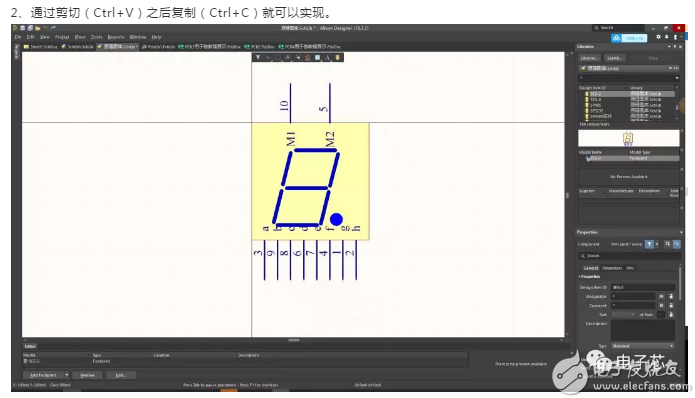
Task: Click the Add Footprint button
Action: point(43,375)
